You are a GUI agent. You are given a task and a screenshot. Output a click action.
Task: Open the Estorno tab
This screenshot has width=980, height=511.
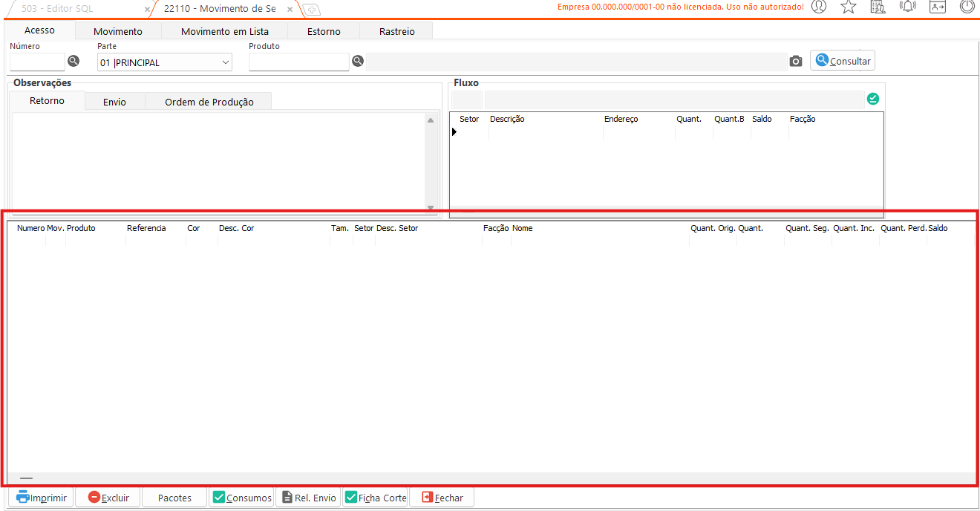324,31
